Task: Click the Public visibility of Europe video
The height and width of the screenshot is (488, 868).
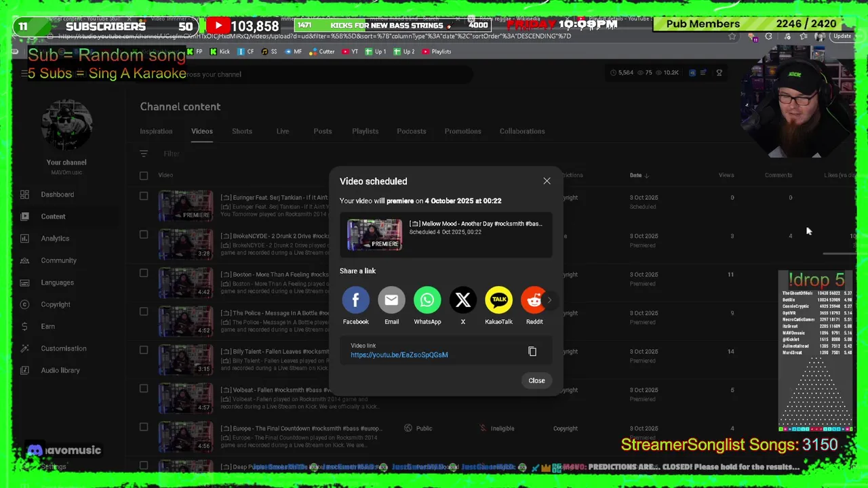Action: coord(418,428)
